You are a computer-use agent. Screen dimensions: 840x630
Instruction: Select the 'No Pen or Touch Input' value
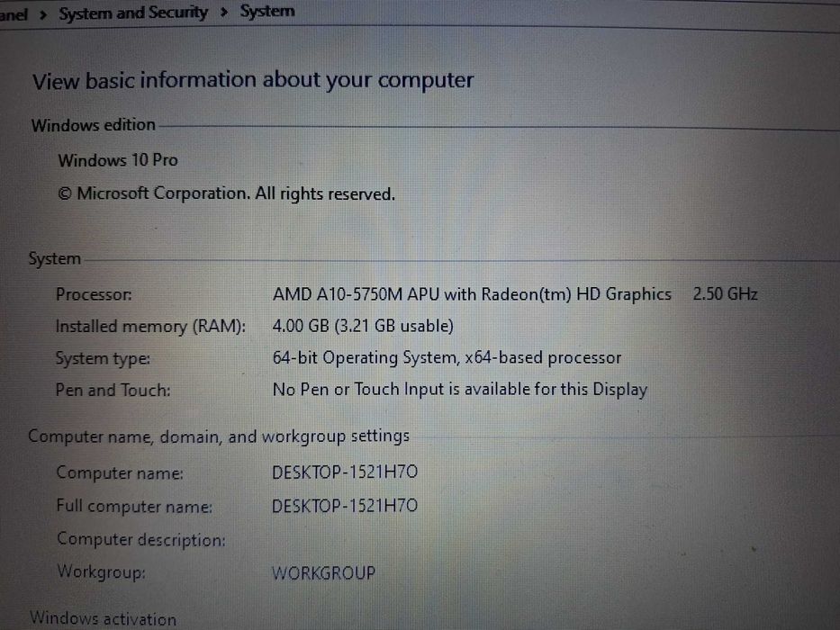pyautogui.click(x=460, y=389)
